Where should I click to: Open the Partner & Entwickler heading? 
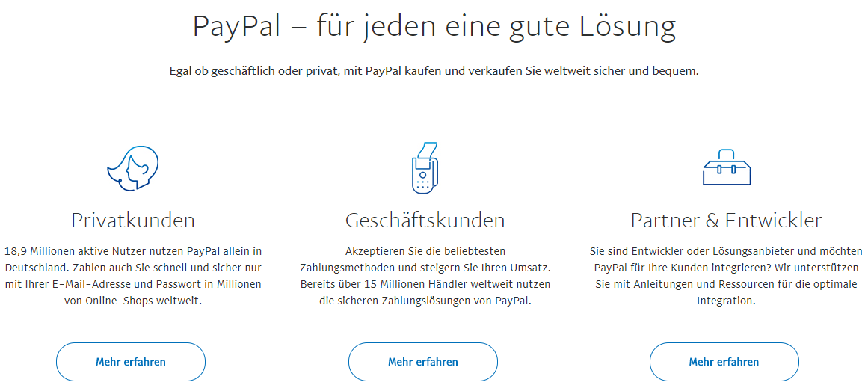(726, 220)
